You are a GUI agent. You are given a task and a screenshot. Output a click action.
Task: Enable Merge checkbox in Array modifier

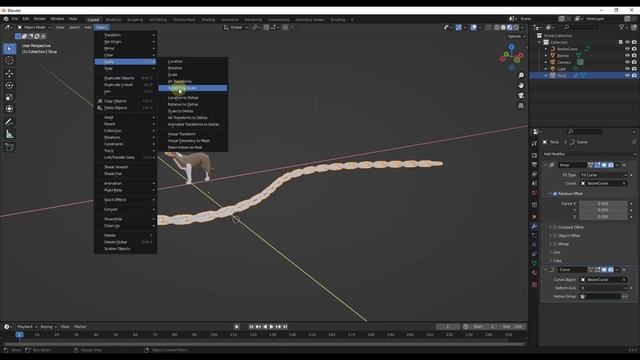(555, 244)
